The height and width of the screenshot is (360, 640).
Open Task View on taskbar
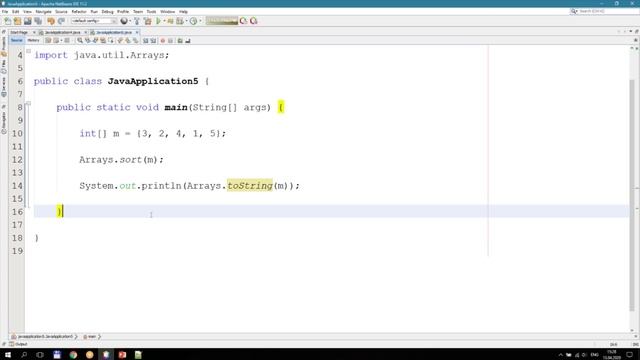[x=40, y=355]
